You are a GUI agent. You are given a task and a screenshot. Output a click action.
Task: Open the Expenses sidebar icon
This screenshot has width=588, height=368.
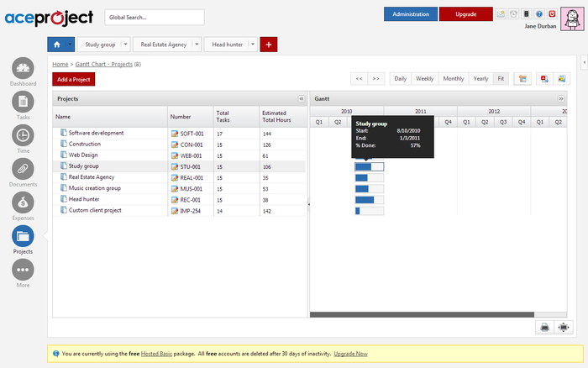pos(23,203)
